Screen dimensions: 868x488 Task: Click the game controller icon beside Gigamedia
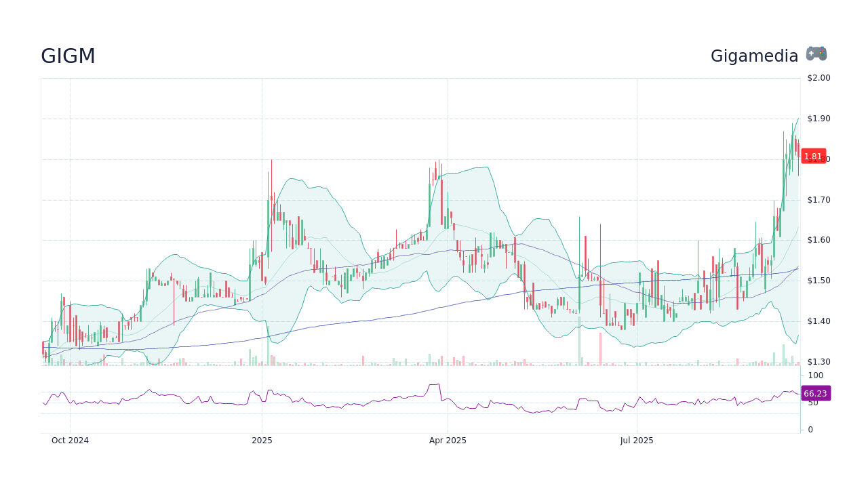816,54
